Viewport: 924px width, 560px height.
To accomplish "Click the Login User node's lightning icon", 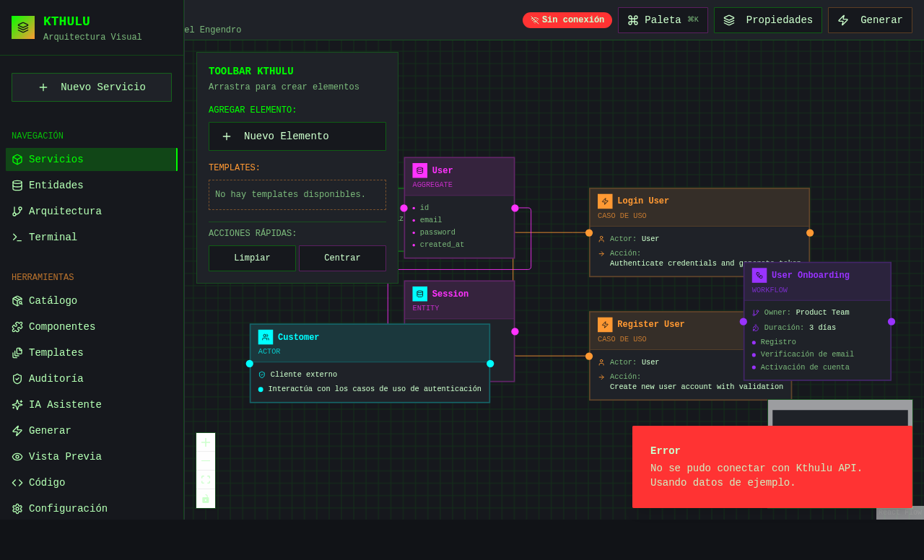I will click(605, 201).
